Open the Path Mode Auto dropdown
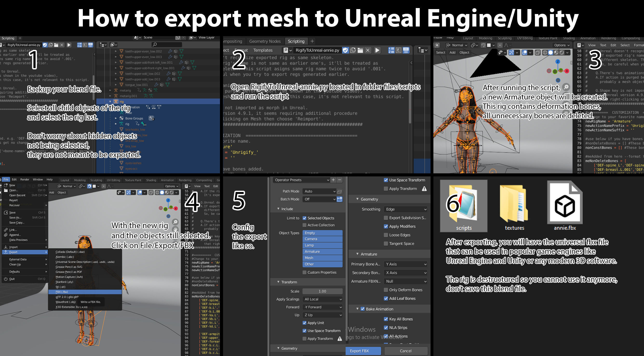The height and width of the screenshot is (356, 644). tap(319, 191)
